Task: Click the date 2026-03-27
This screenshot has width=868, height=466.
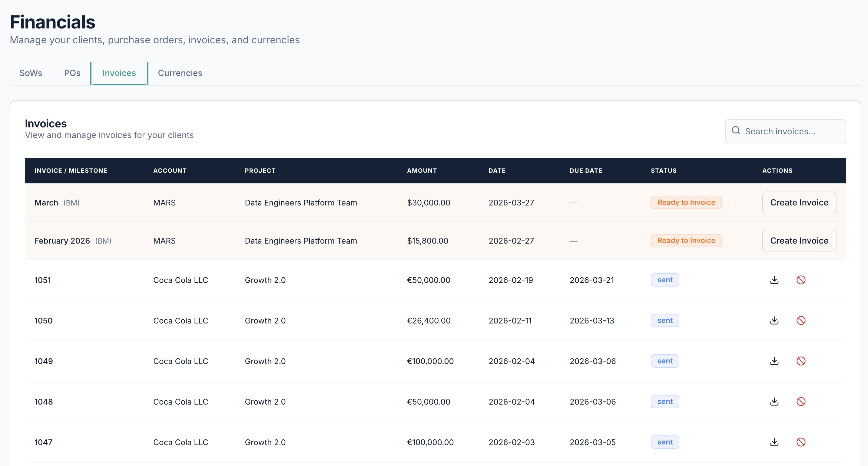Action: pyautogui.click(x=511, y=203)
